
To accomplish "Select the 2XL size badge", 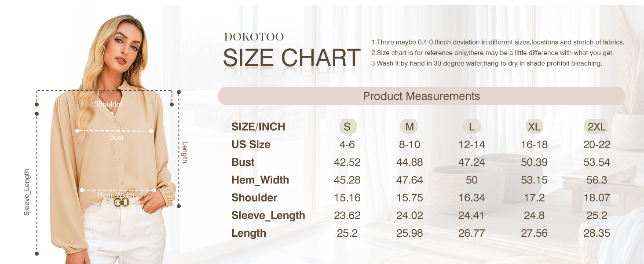I will (x=596, y=127).
